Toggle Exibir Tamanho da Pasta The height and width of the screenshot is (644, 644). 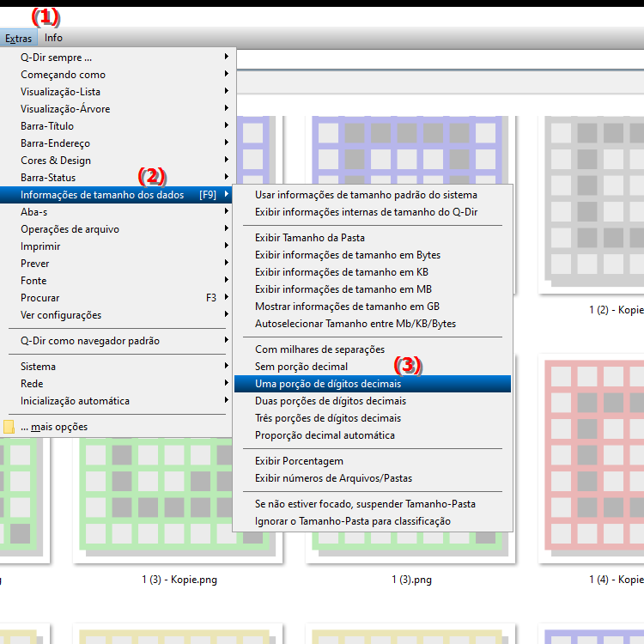(373, 238)
